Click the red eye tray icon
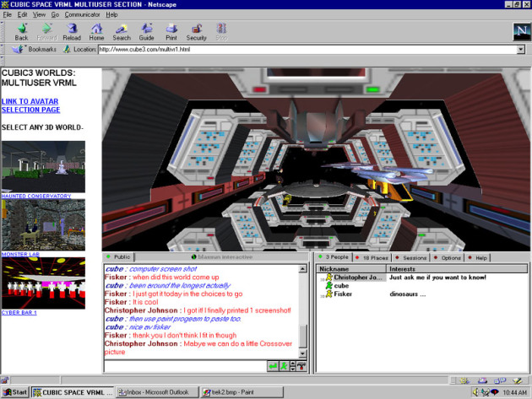Viewport: 532px width, 399px height. pos(495,392)
